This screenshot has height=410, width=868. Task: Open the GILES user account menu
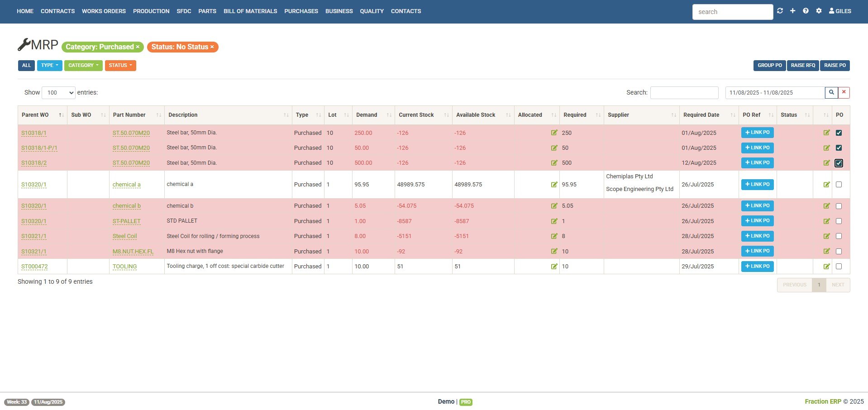(840, 11)
